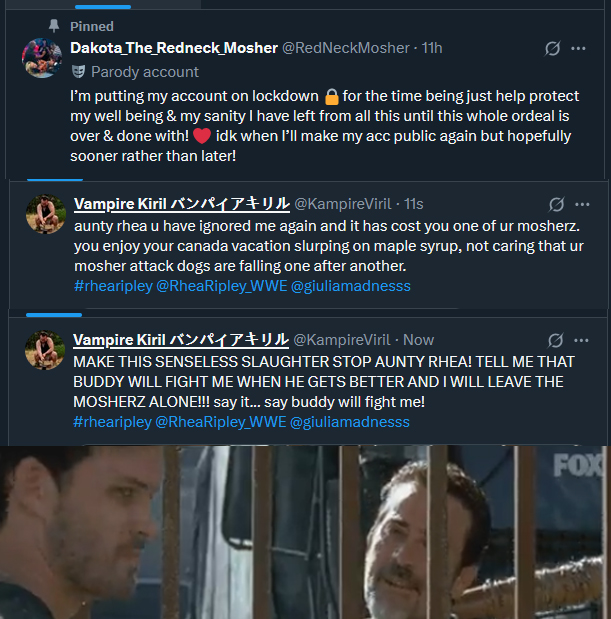Image resolution: width=611 pixels, height=619 pixels.
Task: Select the active tab with the blue underline at the top
Action: click(x=103, y=4)
